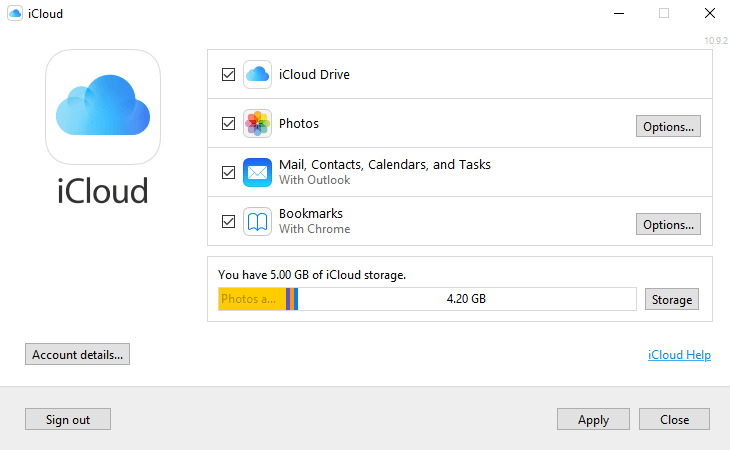Image resolution: width=730 pixels, height=450 pixels.
Task: Click the Photos flower icon
Action: click(257, 123)
